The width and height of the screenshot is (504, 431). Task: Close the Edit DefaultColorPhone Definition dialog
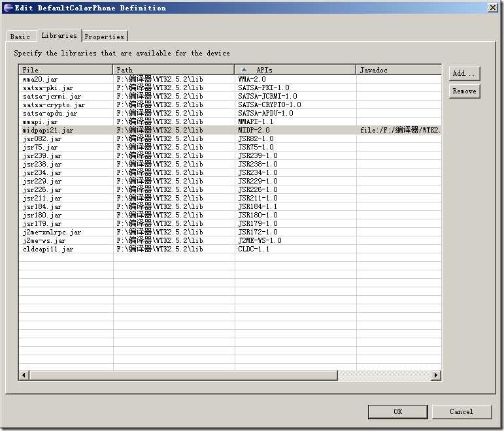click(492, 7)
